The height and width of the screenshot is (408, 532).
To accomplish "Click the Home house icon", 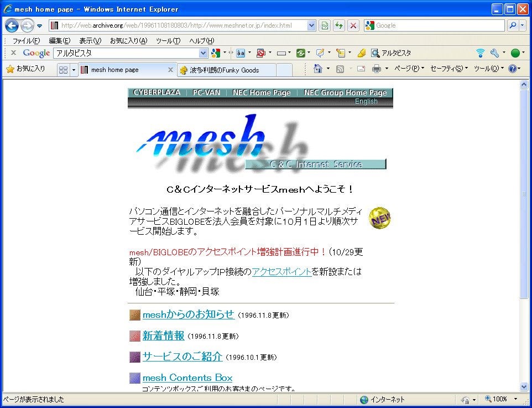I will (x=317, y=69).
